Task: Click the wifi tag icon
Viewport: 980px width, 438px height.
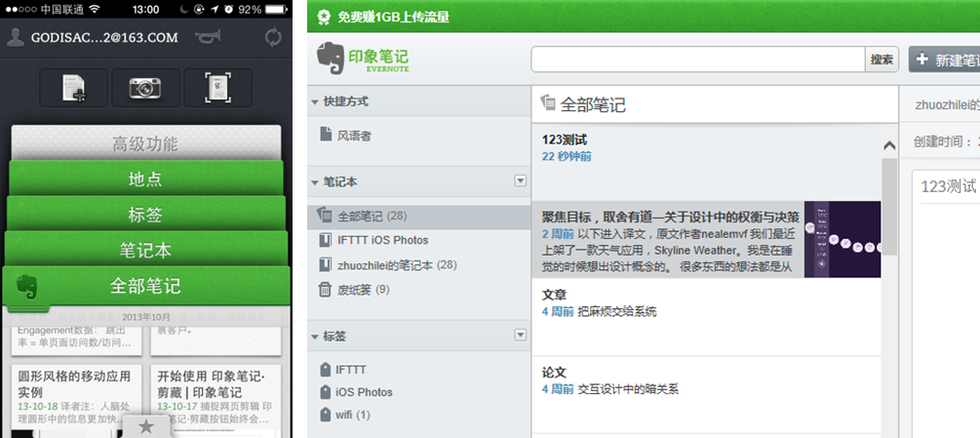Action: point(325,415)
